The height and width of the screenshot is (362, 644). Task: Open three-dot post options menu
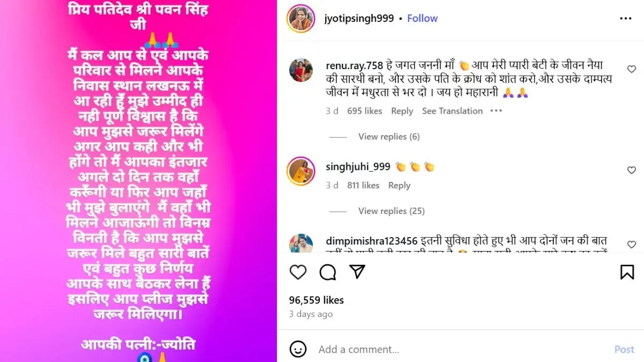[x=626, y=18]
